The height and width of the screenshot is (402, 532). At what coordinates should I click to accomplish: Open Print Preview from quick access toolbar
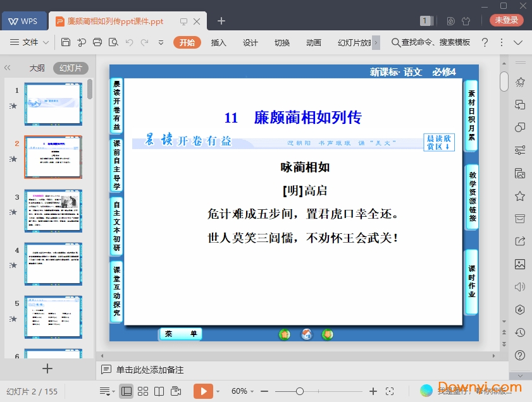tap(114, 42)
